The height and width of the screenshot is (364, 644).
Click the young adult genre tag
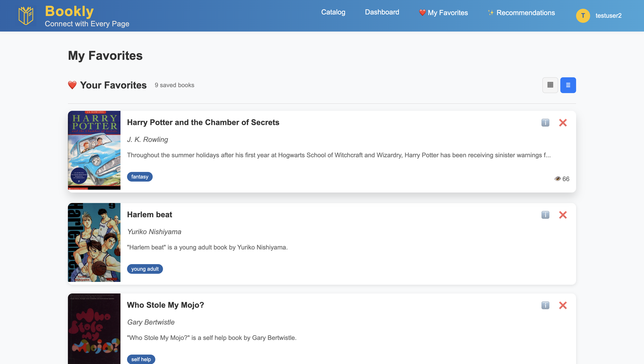pyautogui.click(x=145, y=269)
